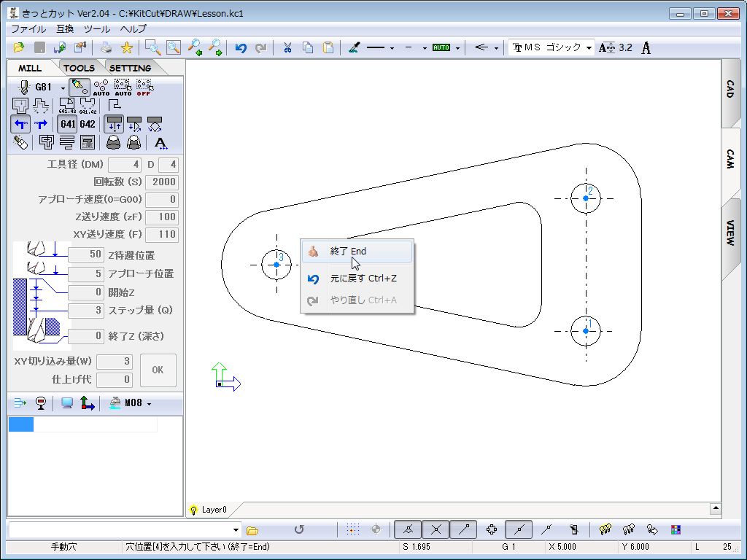Open the M08 coolant dropdown

pyautogui.click(x=149, y=404)
